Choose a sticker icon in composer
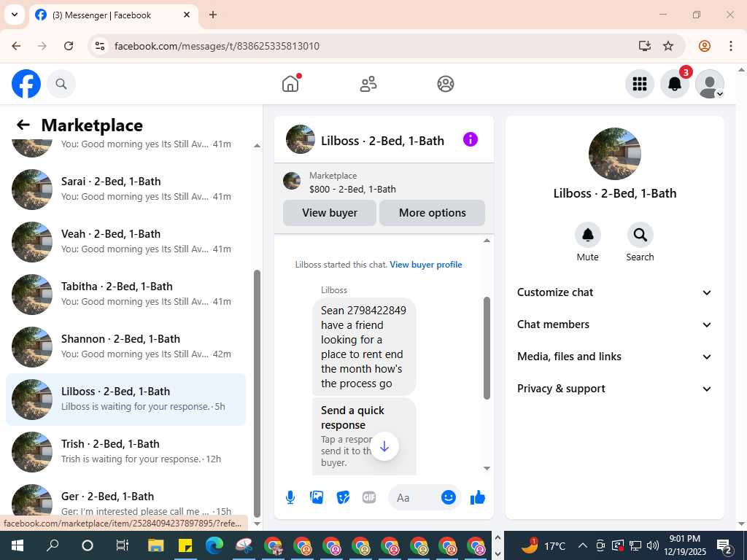 (343, 497)
